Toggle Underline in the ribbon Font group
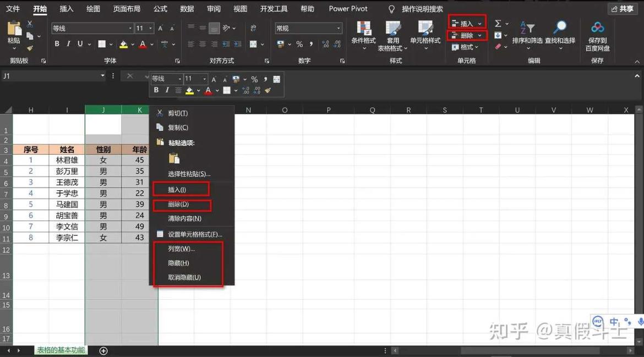 (80, 44)
